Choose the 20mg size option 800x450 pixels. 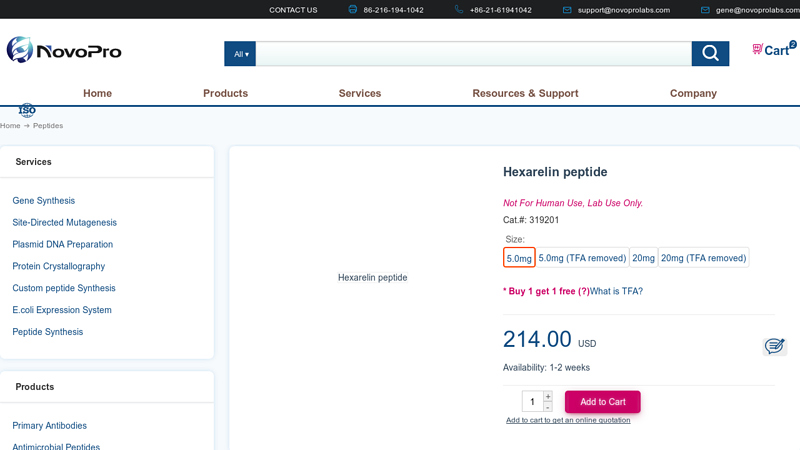coord(643,258)
